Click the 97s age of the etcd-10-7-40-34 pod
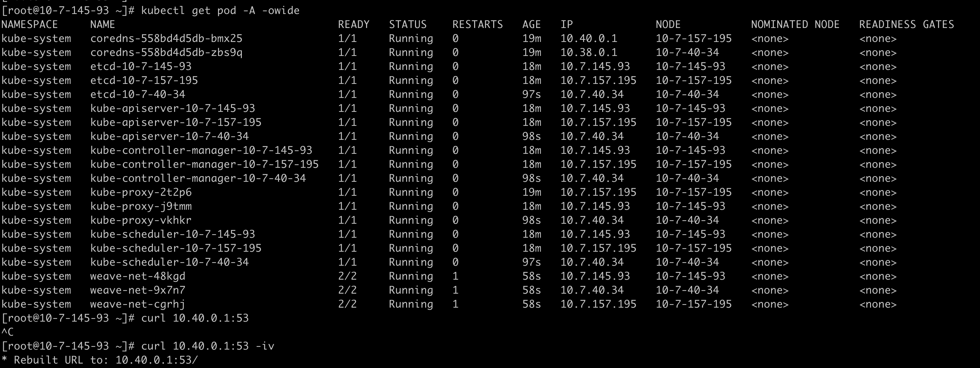980x368 pixels. [531, 94]
